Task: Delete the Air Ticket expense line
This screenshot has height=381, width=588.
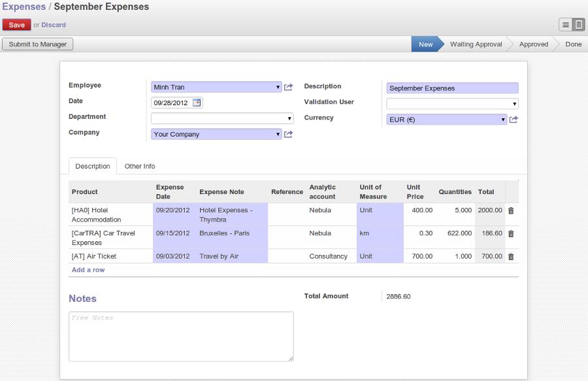Action: (x=511, y=256)
